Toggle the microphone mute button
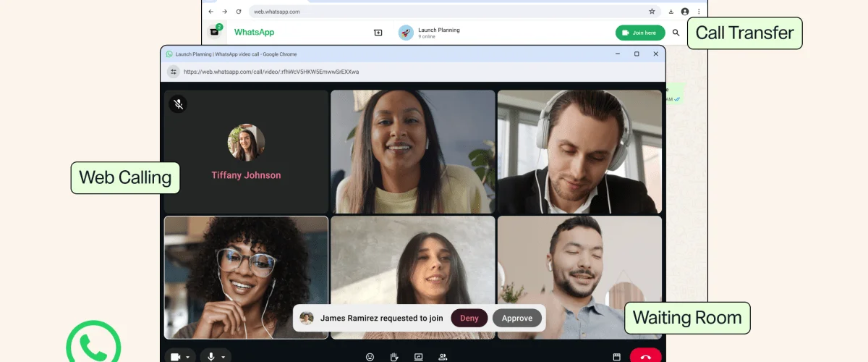 coord(211,356)
